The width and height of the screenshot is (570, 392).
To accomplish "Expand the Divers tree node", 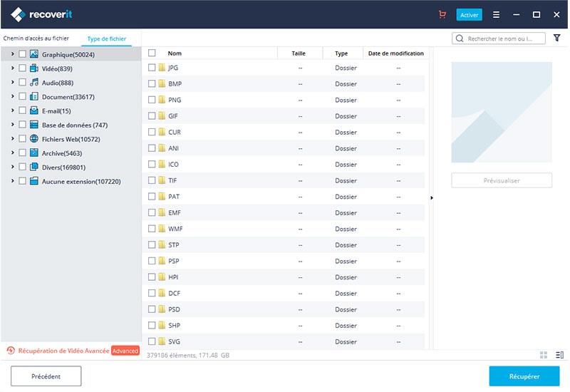I will pyautogui.click(x=12, y=167).
